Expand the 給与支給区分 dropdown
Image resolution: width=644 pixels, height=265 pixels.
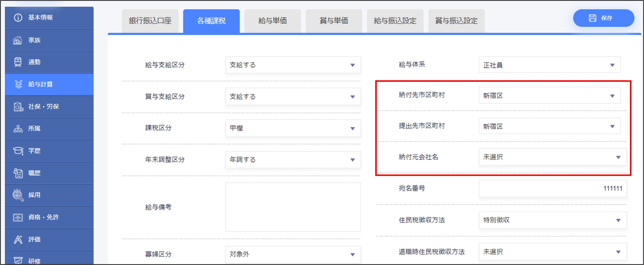[293, 65]
